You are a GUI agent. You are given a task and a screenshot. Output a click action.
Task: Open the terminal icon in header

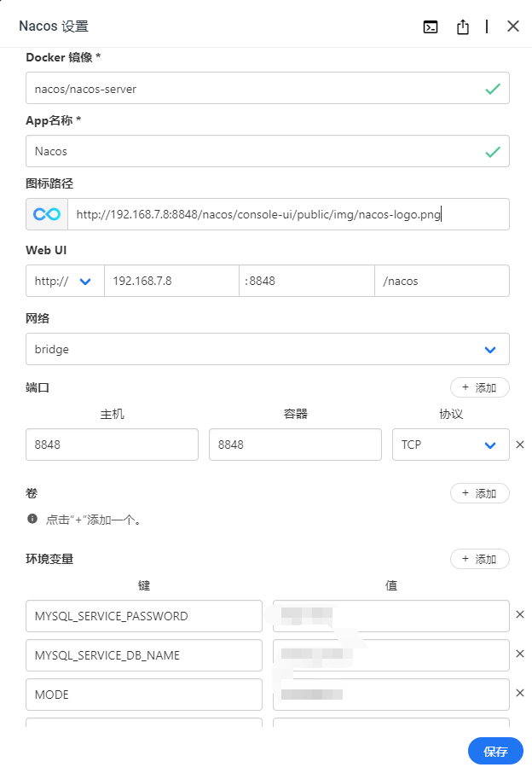431,26
